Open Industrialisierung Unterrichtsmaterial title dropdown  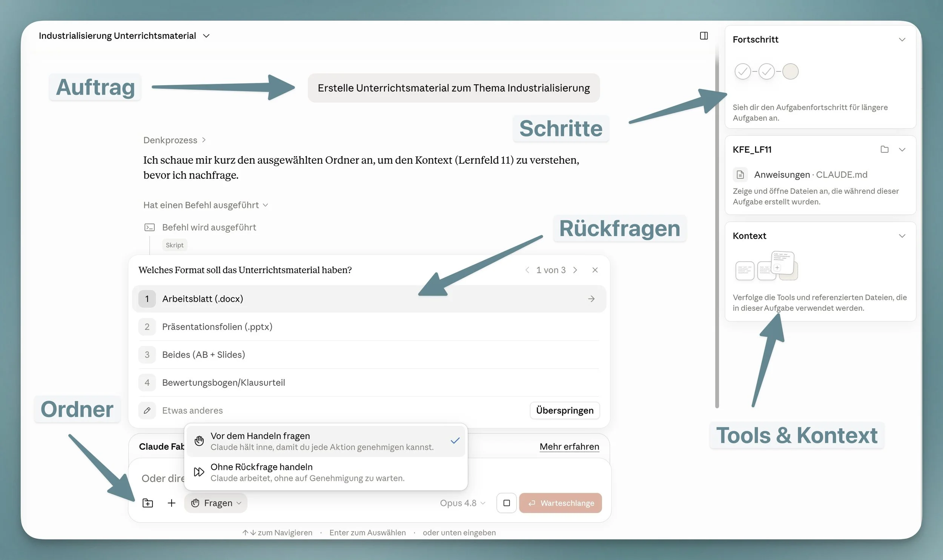tap(124, 36)
